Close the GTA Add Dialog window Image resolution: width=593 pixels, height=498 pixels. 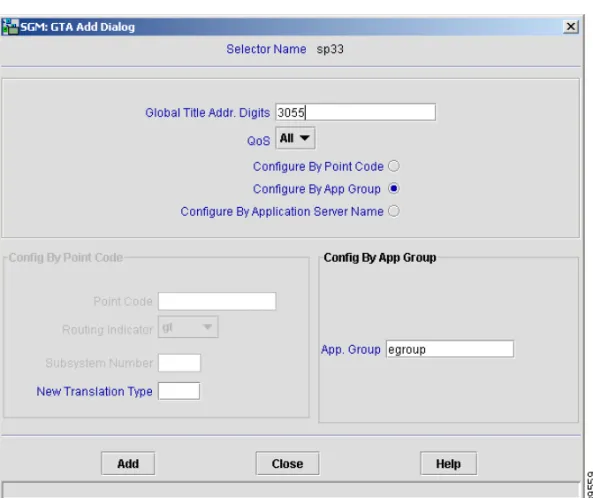pos(571,26)
